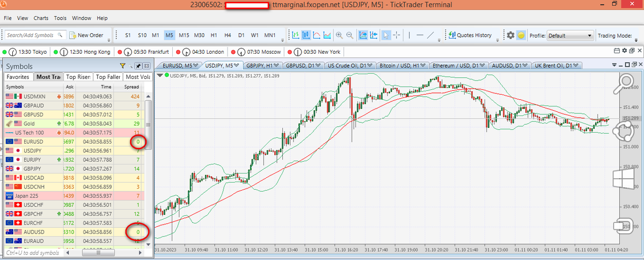
Task: Select the vertical line drawing tool
Action: [x=409, y=35]
